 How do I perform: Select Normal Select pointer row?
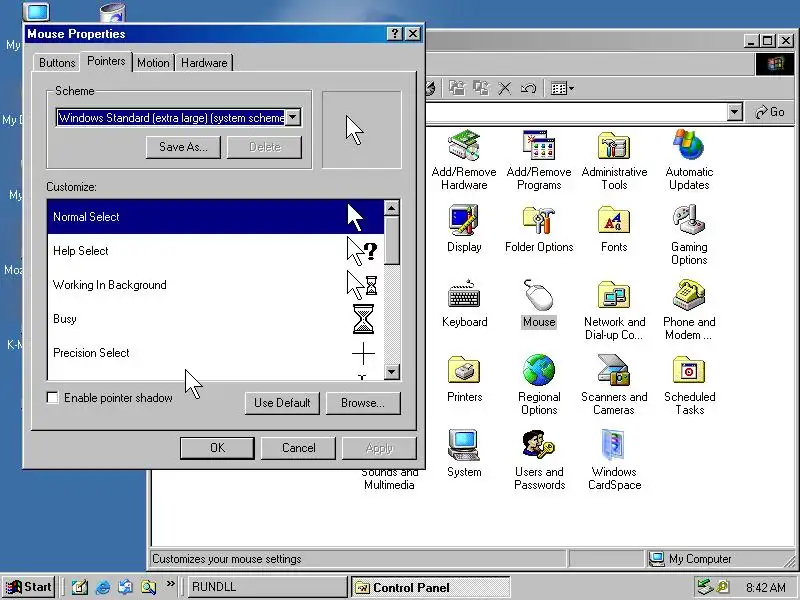(x=215, y=217)
